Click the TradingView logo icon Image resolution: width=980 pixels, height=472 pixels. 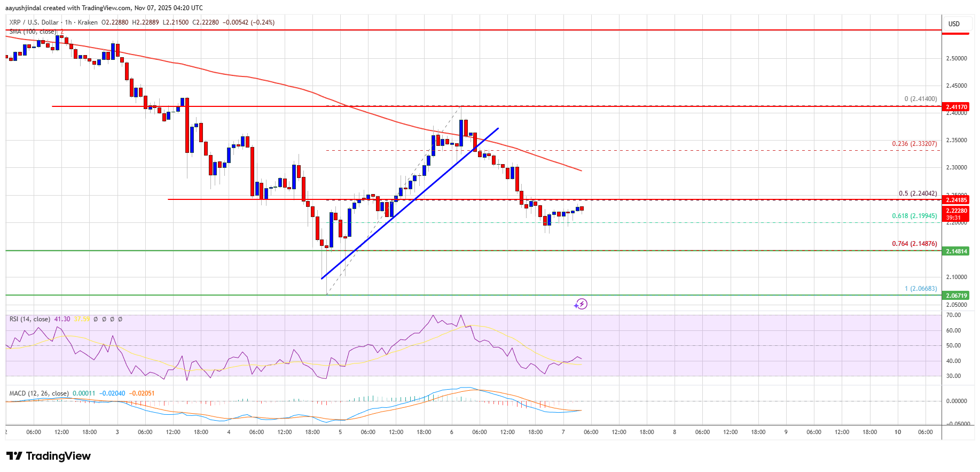point(14,456)
